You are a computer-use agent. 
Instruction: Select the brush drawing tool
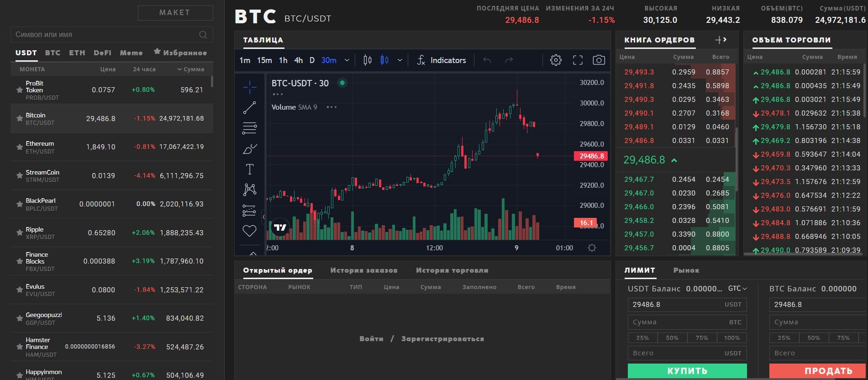[x=250, y=149]
